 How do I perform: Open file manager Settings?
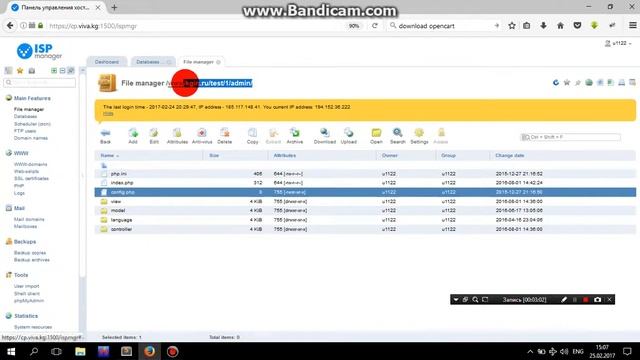click(419, 136)
